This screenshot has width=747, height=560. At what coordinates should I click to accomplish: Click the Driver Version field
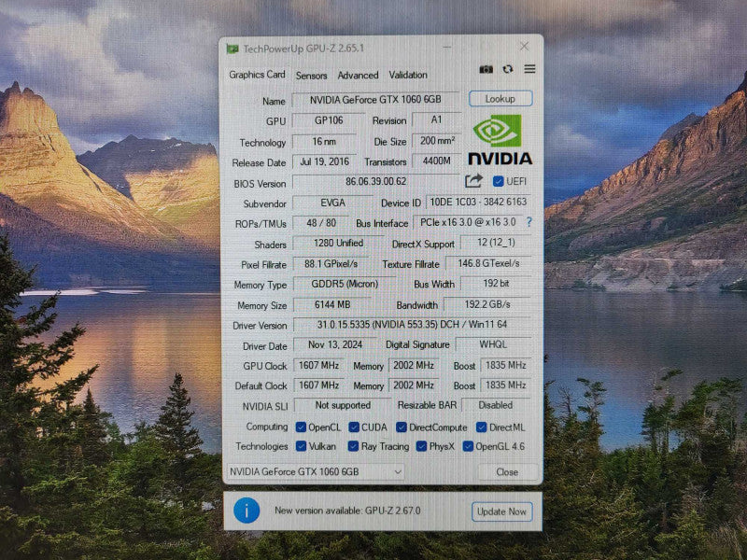(x=412, y=325)
